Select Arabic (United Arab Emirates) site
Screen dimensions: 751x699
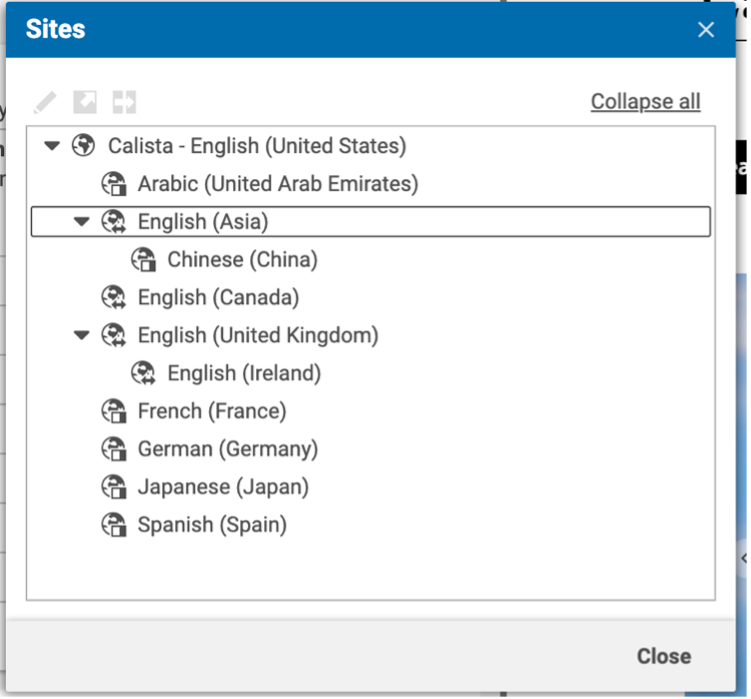[x=278, y=183]
